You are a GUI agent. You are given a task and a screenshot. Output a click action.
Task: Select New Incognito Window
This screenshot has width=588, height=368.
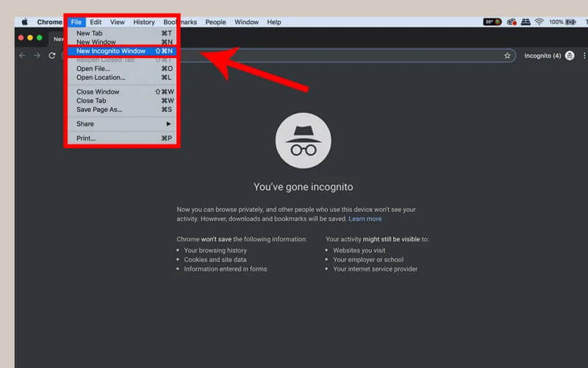click(x=122, y=51)
